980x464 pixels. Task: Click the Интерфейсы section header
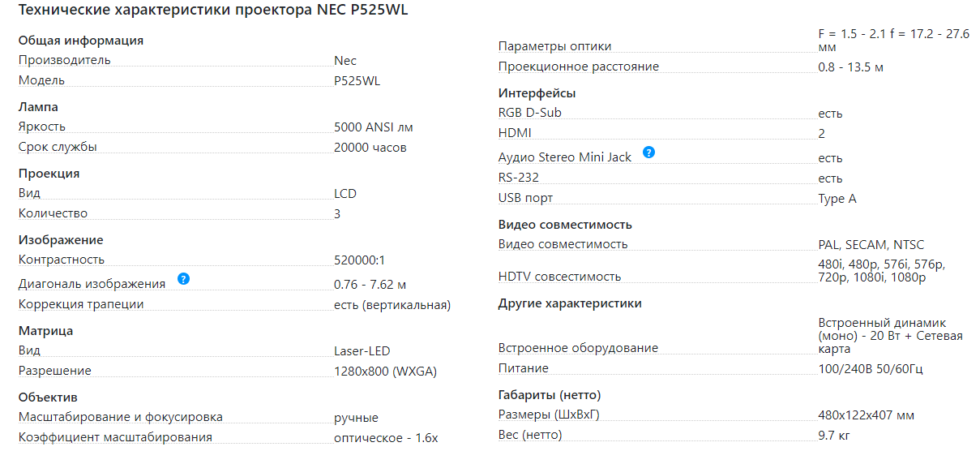[x=537, y=93]
